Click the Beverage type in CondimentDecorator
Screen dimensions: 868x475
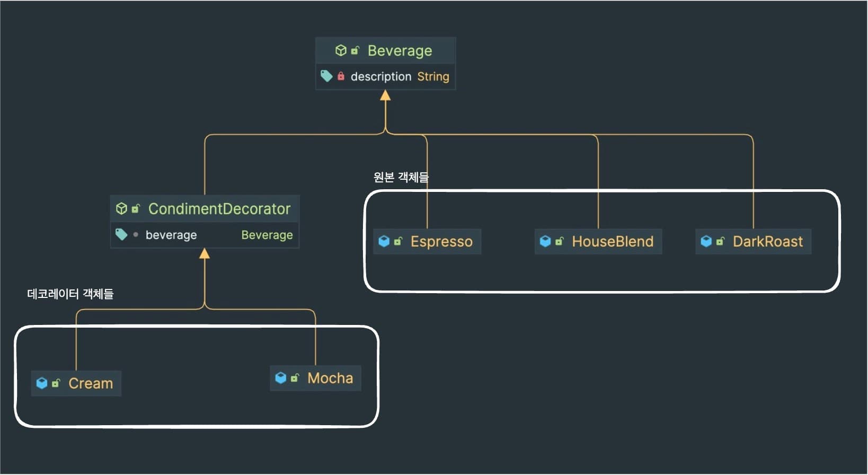(267, 235)
